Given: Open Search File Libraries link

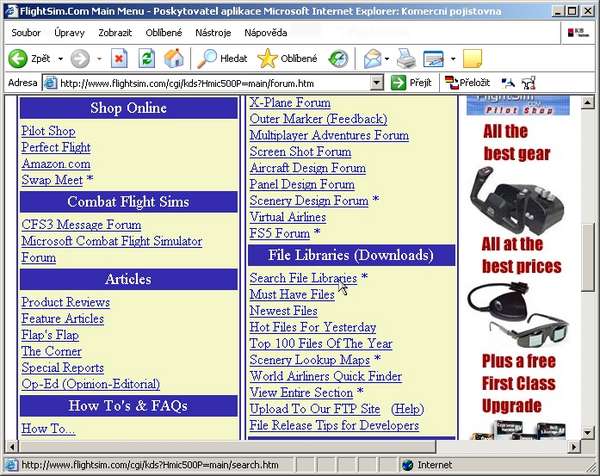Looking at the screenshot, I should [303, 278].
